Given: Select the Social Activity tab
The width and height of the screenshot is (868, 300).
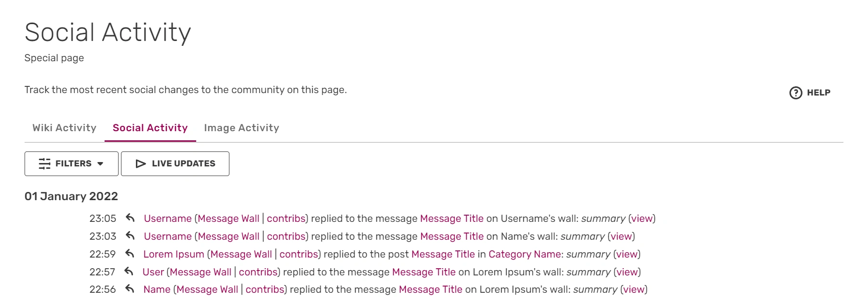Looking at the screenshot, I should tap(150, 128).
